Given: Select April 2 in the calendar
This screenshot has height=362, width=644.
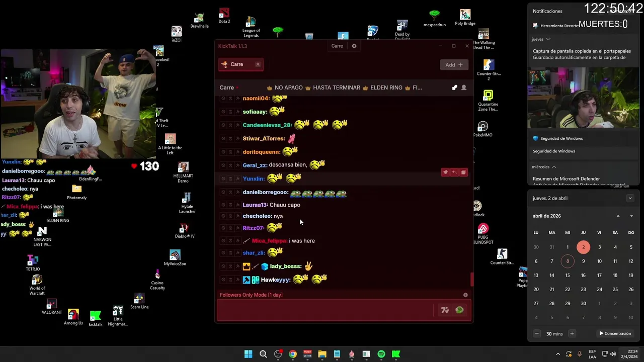Looking at the screenshot, I should [x=583, y=247].
